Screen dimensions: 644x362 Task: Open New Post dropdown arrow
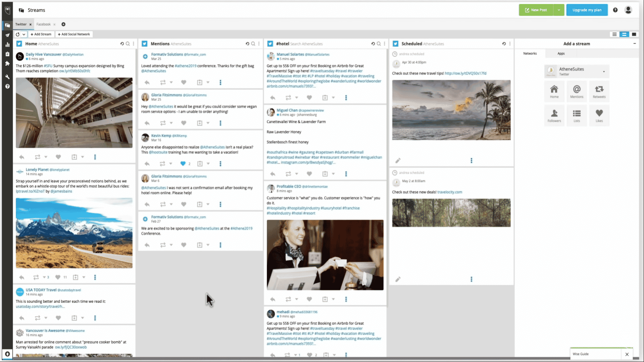tap(559, 10)
